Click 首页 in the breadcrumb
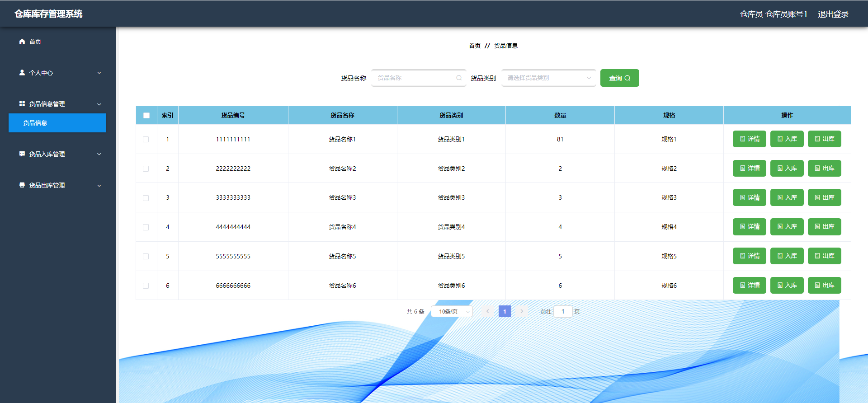Viewport: 868px width, 403px height. [x=475, y=46]
